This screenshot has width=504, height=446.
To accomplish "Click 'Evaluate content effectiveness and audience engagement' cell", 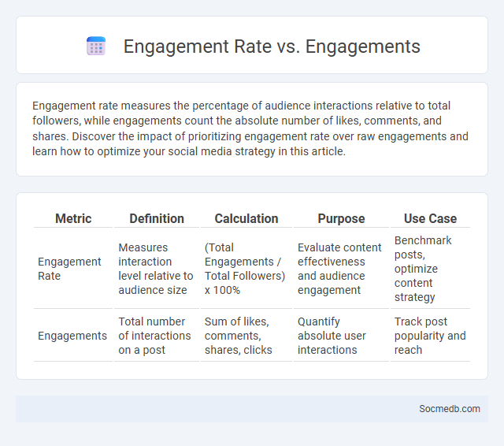I will (341, 269).
